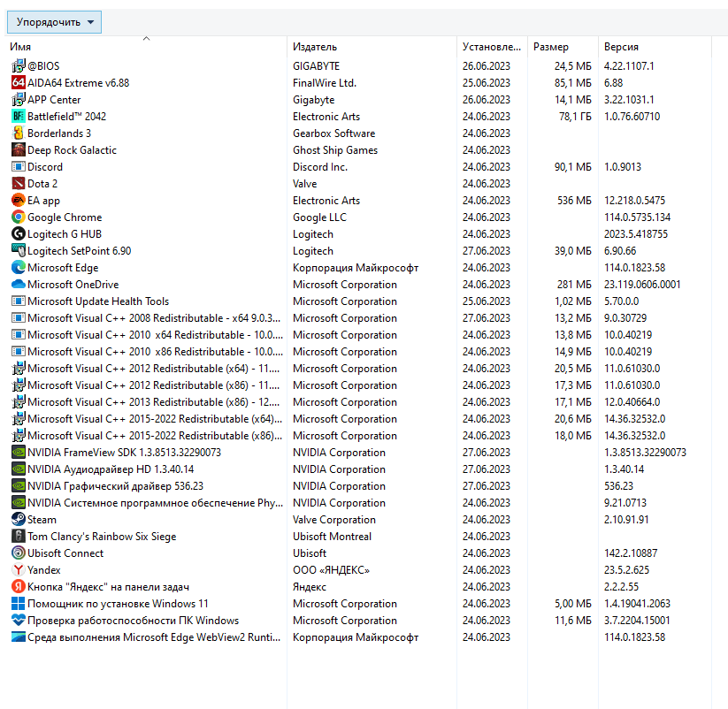This screenshot has width=728, height=709.
Task: Click Visual C++ 2010 x86 Redistributable entry
Action: click(x=155, y=352)
